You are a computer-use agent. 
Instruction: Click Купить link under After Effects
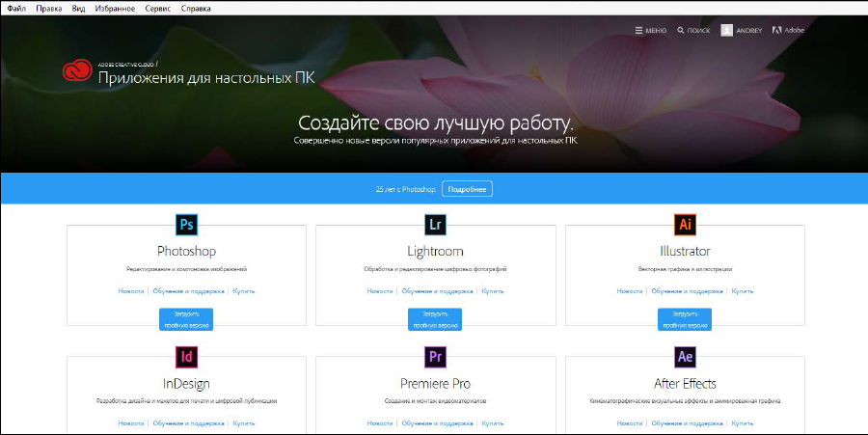[x=743, y=423]
